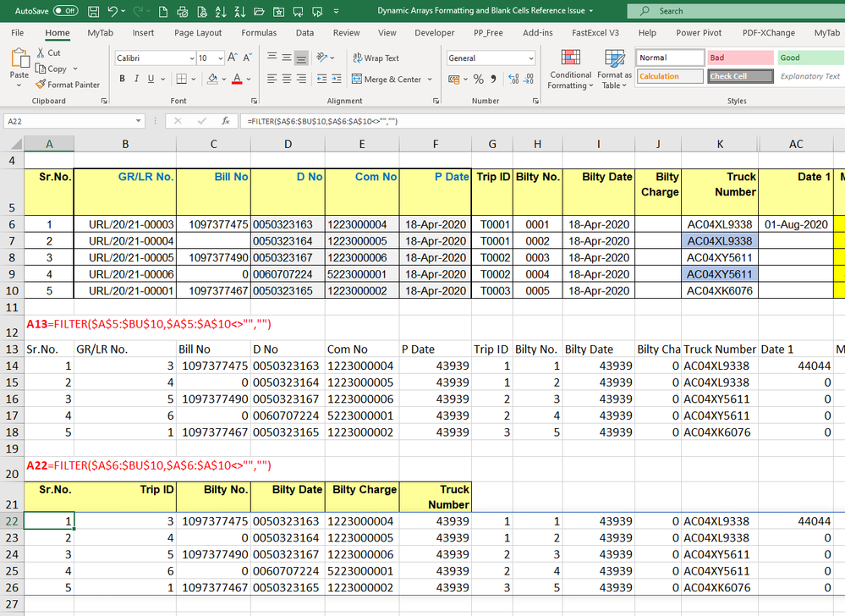Screen dimensions: 845x616
Task: Open the Conditional Formatting menu
Action: [570, 69]
